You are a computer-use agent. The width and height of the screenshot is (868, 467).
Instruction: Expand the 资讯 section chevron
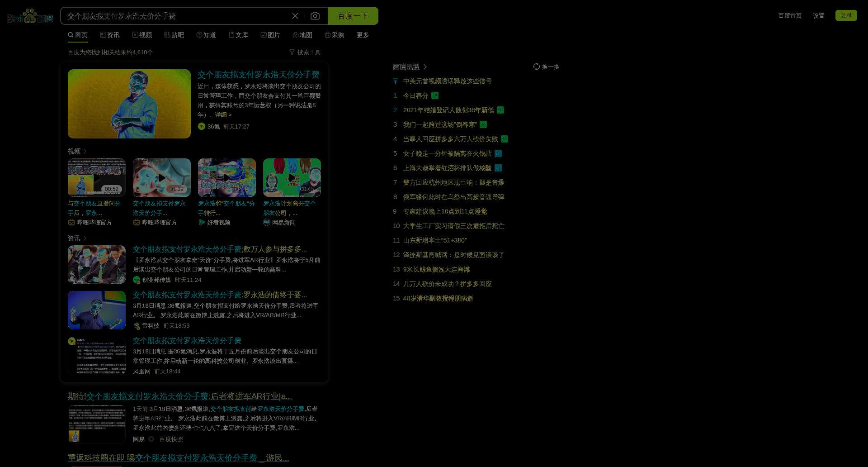[x=85, y=238]
